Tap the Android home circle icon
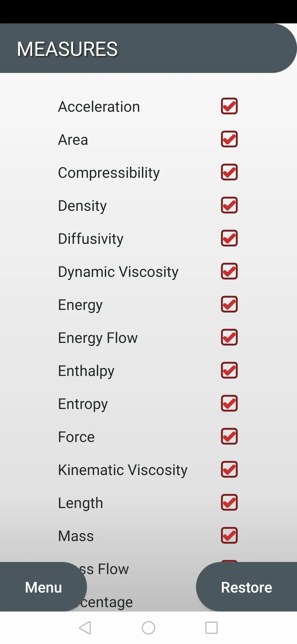297x644 pixels. (148, 628)
